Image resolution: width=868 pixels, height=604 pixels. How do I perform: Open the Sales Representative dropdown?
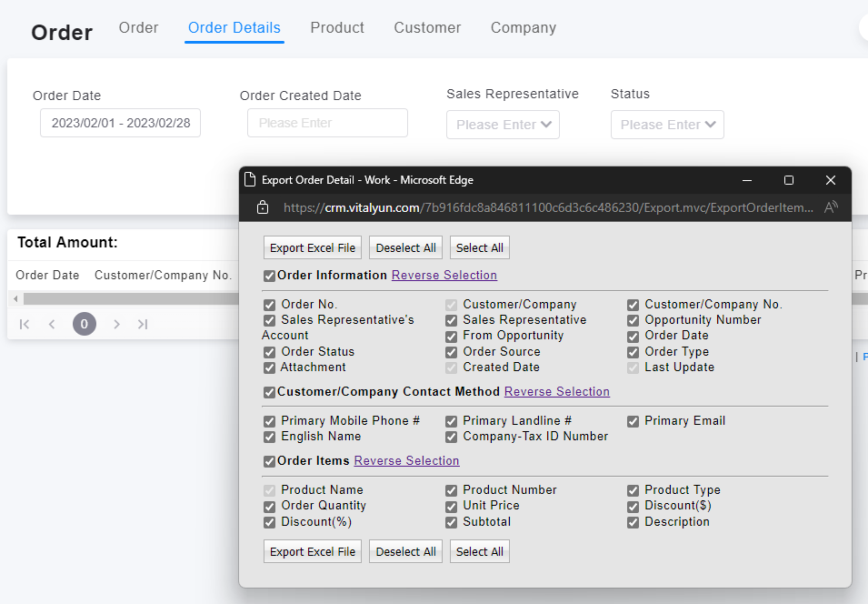tap(504, 125)
